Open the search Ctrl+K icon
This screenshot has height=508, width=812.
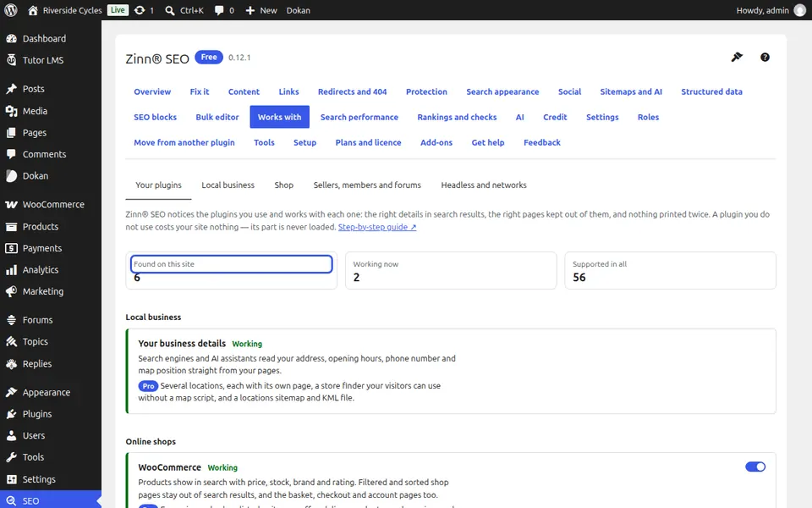169,10
